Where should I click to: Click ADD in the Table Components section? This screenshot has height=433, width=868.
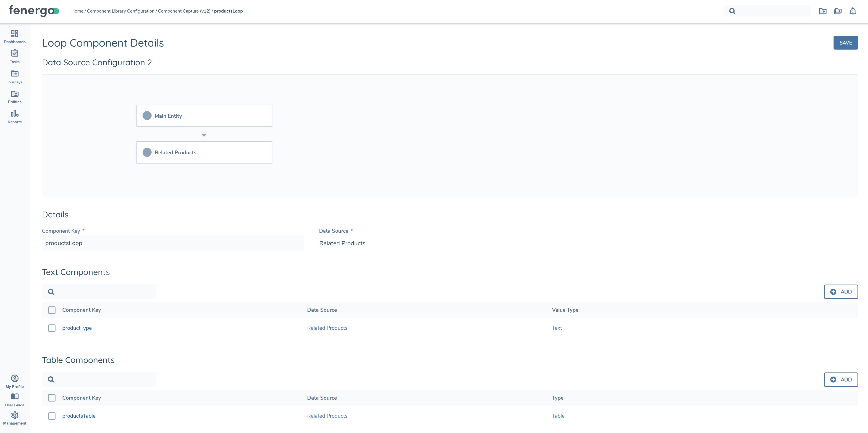pyautogui.click(x=841, y=379)
